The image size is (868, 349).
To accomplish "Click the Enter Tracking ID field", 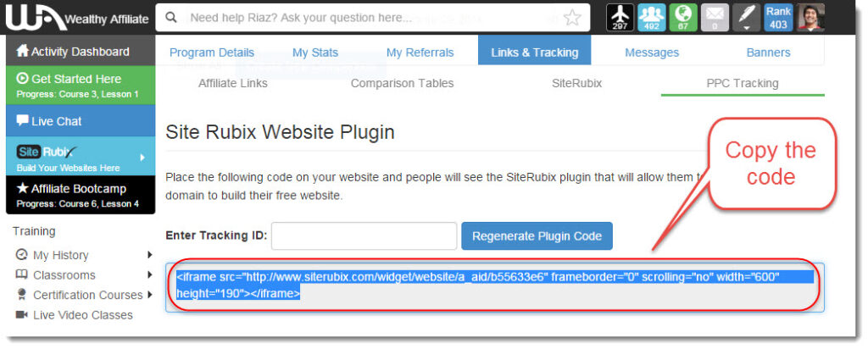I will [364, 236].
